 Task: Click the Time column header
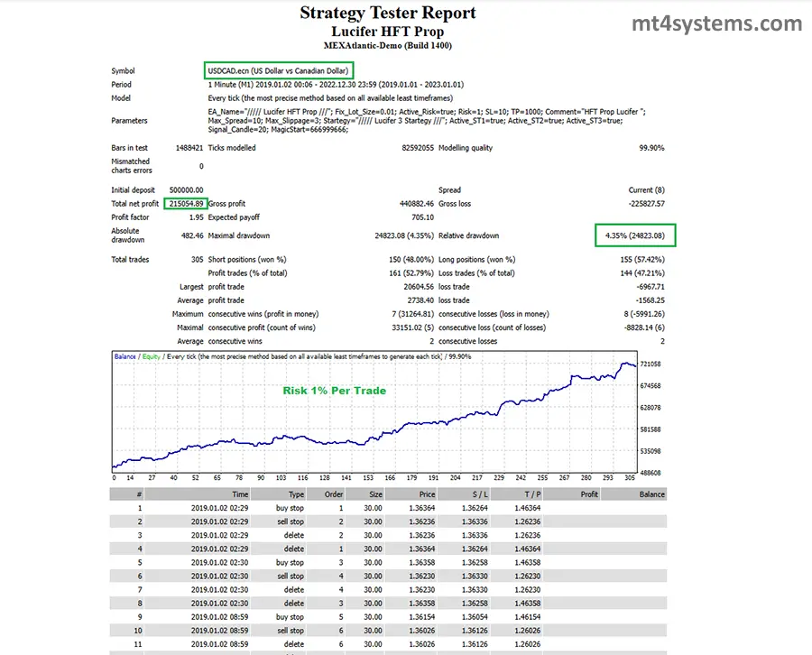click(240, 494)
